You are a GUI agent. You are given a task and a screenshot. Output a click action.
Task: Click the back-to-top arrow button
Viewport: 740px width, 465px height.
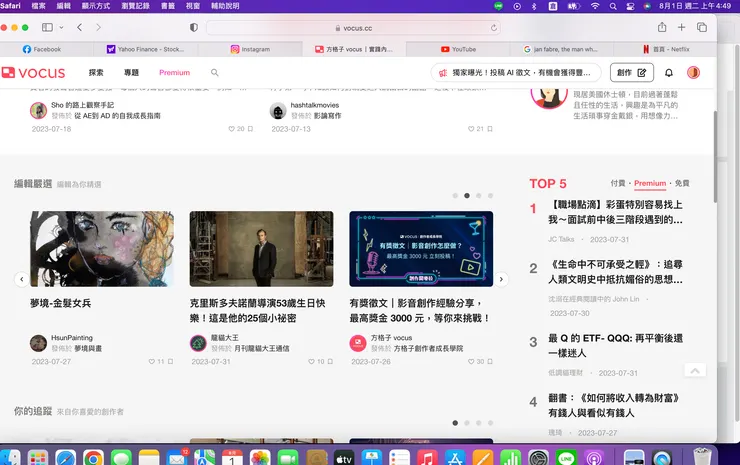tap(695, 371)
